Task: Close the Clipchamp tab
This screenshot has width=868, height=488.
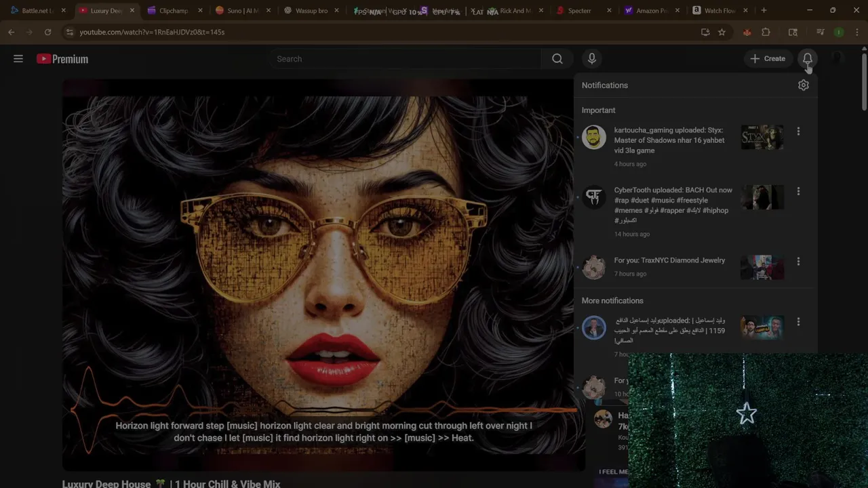Action: click(200, 11)
